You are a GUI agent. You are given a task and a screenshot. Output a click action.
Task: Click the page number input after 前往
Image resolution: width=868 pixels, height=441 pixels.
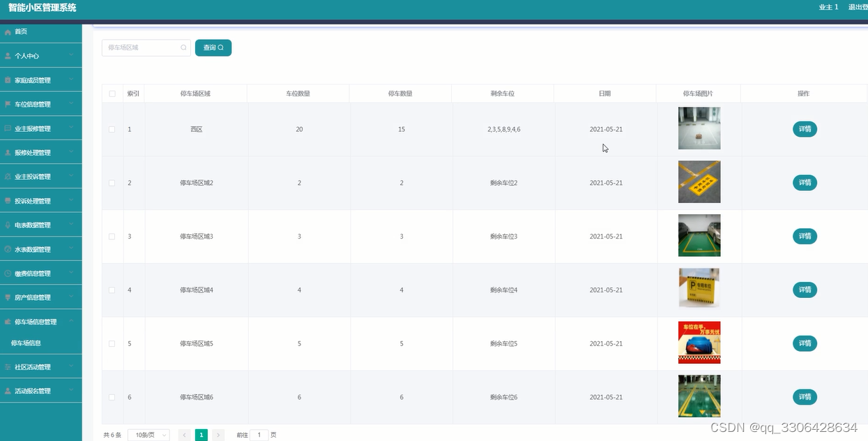(257, 434)
